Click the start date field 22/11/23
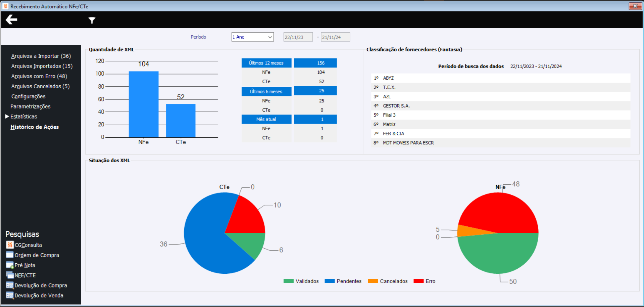644x307 pixels. pyautogui.click(x=298, y=37)
